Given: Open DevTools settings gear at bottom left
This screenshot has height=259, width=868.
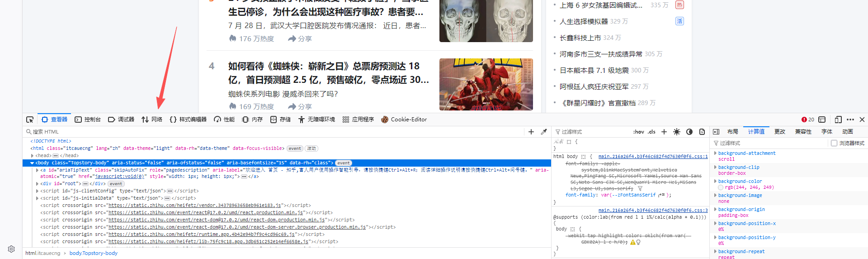Looking at the screenshot, I should tap(11, 249).
